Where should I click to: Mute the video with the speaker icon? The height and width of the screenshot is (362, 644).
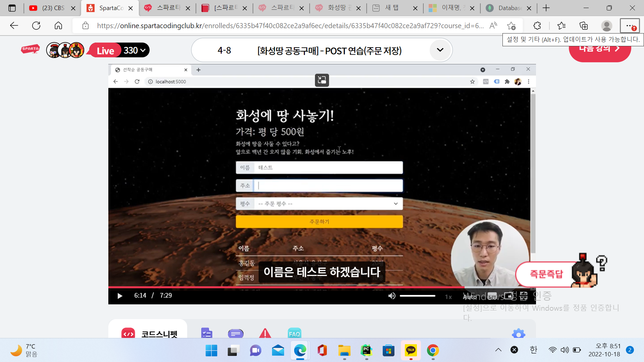[392, 296]
